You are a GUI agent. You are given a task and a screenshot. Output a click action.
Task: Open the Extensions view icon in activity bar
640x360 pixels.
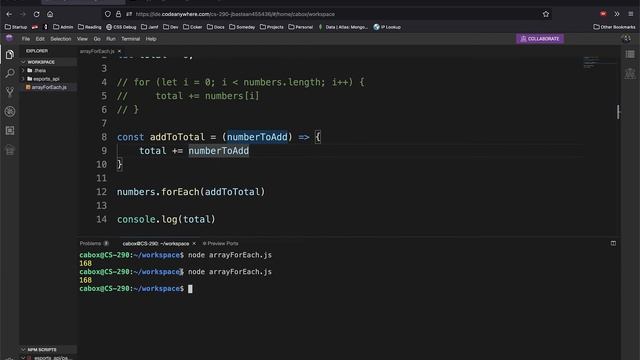pos(10,130)
